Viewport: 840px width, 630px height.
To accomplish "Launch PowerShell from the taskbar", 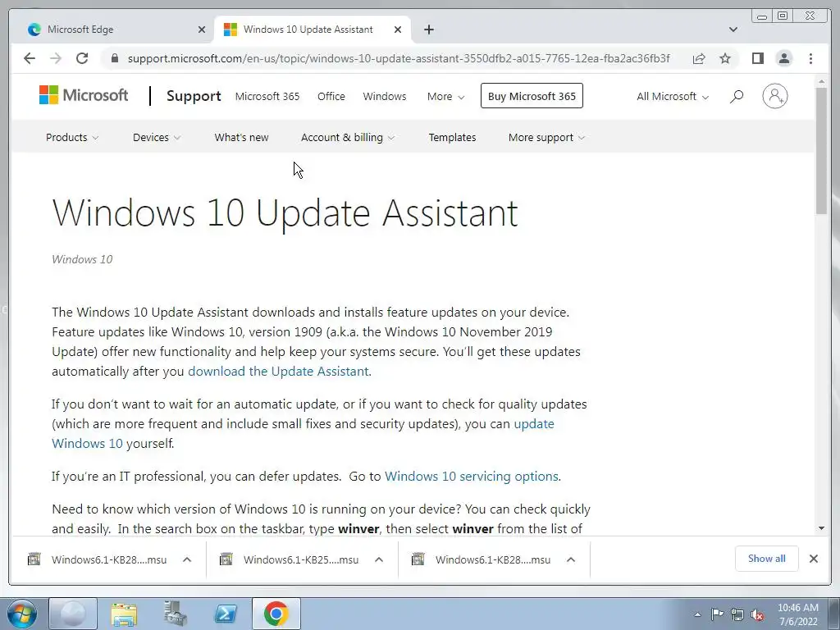I will point(226,614).
